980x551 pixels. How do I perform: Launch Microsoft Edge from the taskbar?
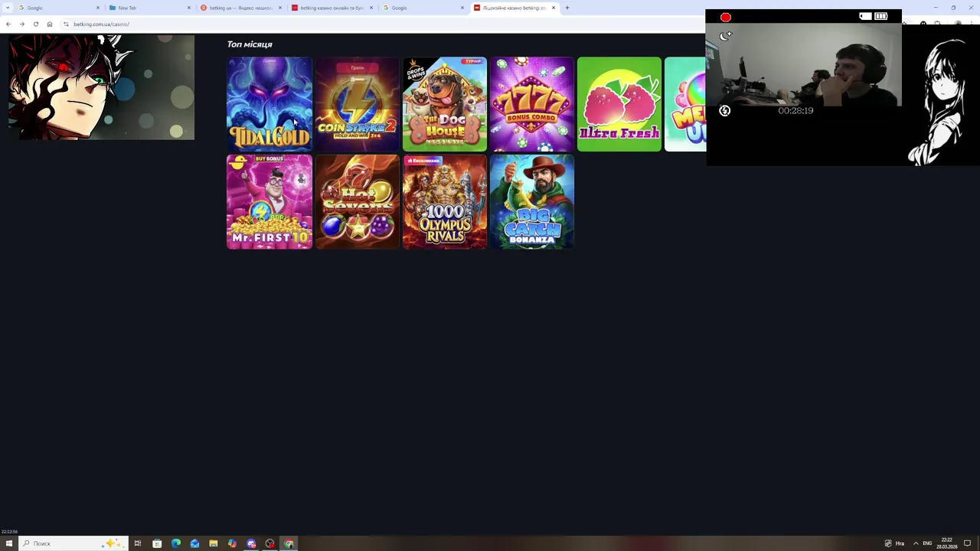(x=176, y=543)
